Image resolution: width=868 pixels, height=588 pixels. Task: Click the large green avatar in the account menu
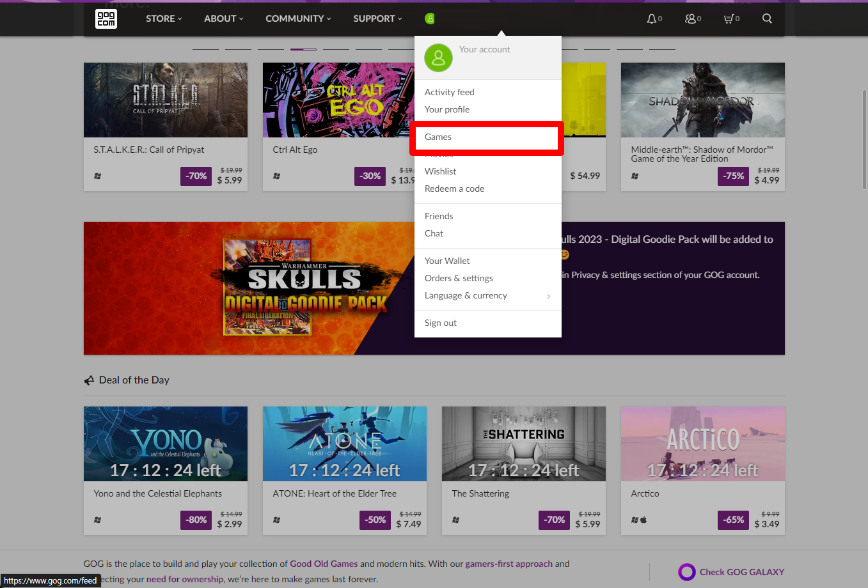coord(438,58)
